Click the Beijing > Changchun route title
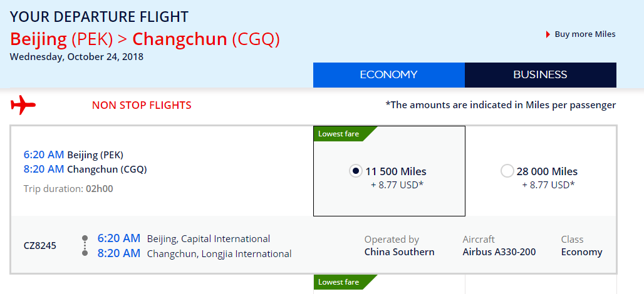This screenshot has width=644, height=294. pyautogui.click(x=145, y=39)
